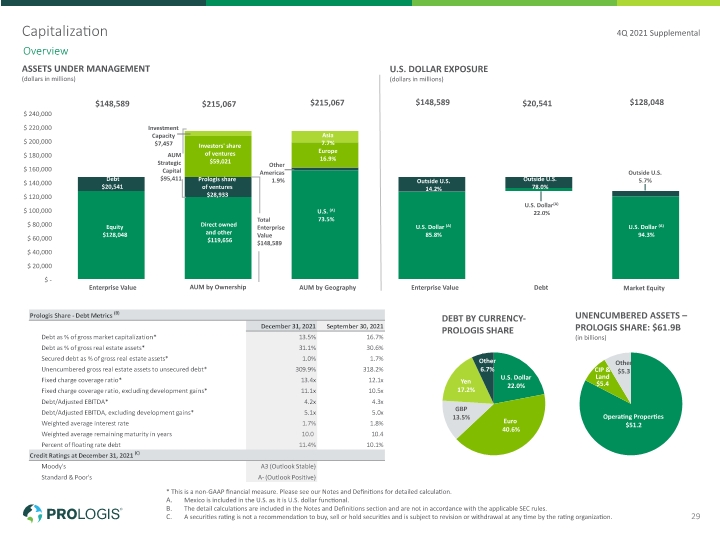Viewport: 720px width, 540px height.
Task: Click the U.S. 73.5% geography segment
Action: pos(325,225)
